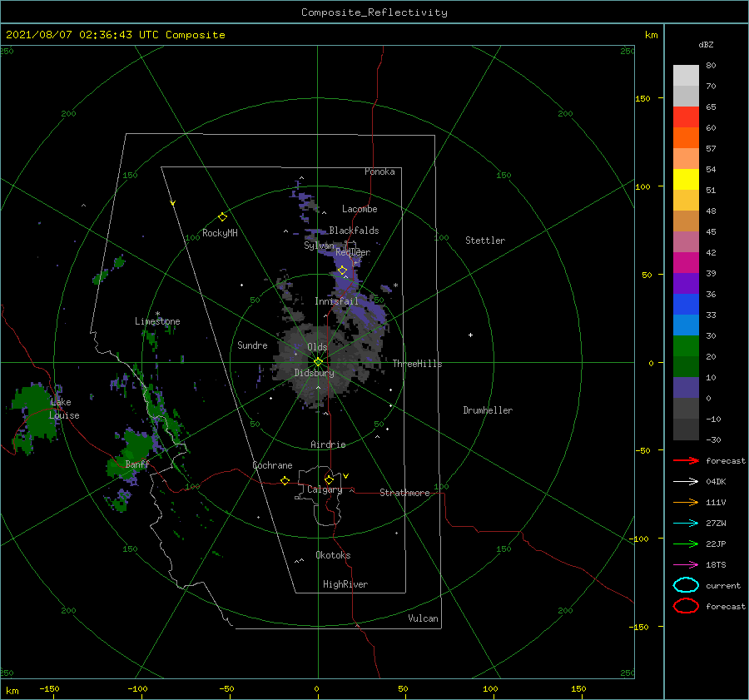The image size is (749, 700).
Task: Click the purple 39-36 dBZ color swatch
Action: pos(686,284)
